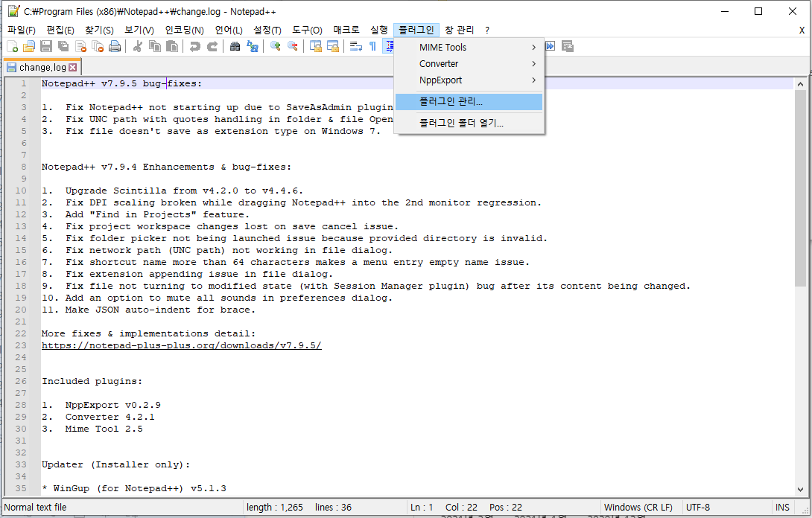Viewport: 812px width, 518px height.
Task: Select the change.log document tab
Action: (42, 67)
